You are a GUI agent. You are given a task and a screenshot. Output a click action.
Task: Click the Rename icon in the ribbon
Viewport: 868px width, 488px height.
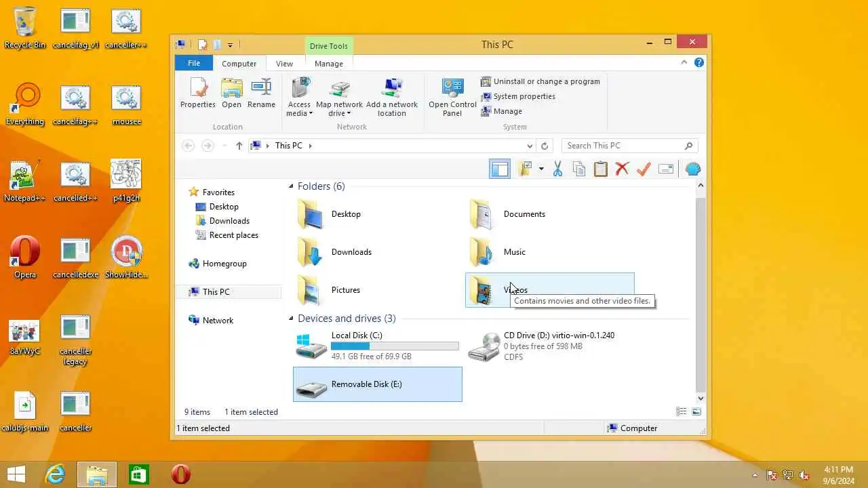pos(261,94)
